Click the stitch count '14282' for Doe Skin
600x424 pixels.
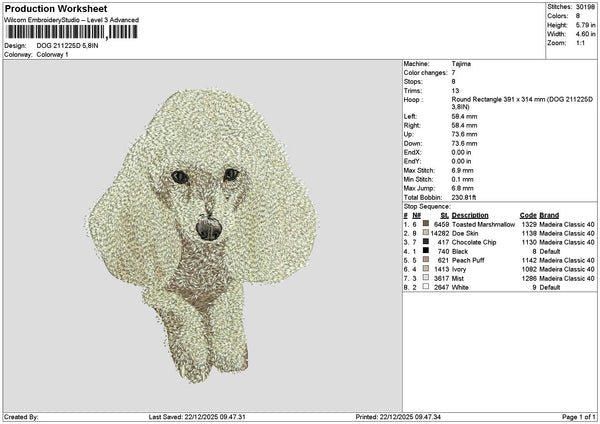(x=440, y=233)
